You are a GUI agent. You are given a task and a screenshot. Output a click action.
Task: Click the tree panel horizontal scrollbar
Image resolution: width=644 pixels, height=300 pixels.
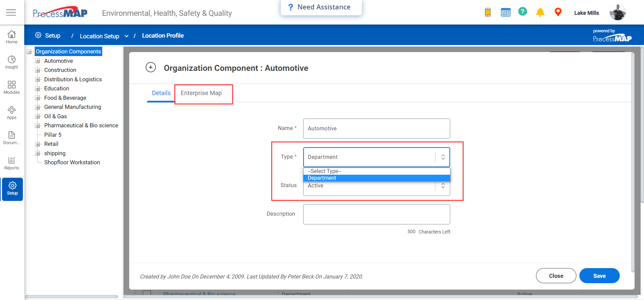pos(72,297)
